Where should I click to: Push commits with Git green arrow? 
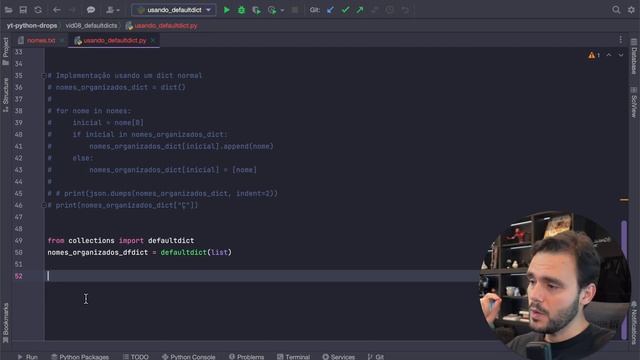360,10
